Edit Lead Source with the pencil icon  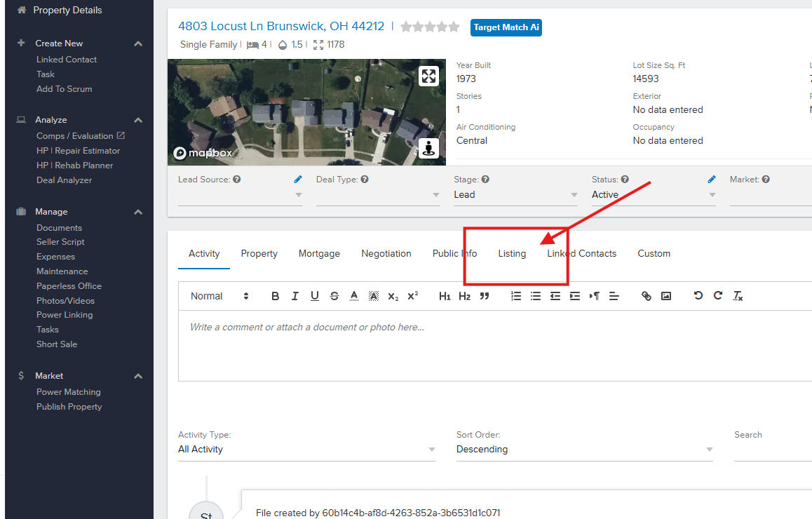tap(298, 180)
